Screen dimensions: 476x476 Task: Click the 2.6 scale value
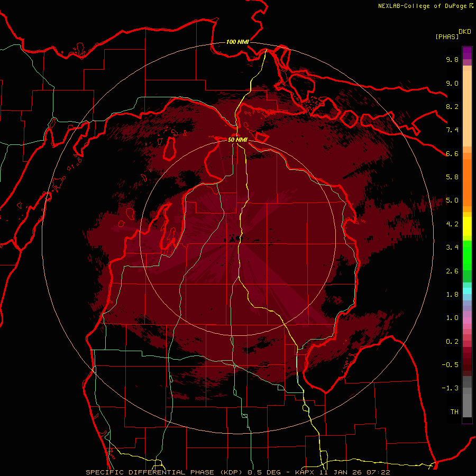452,271
